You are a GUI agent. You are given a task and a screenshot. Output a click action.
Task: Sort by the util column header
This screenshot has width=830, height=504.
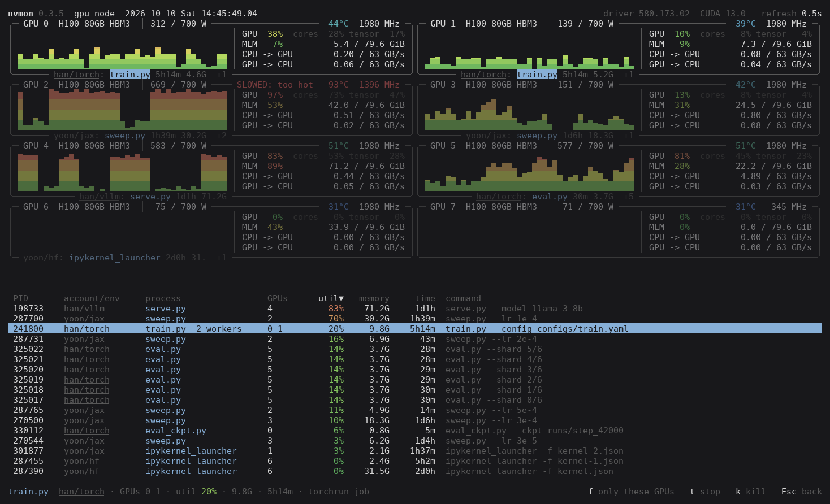tap(331, 298)
